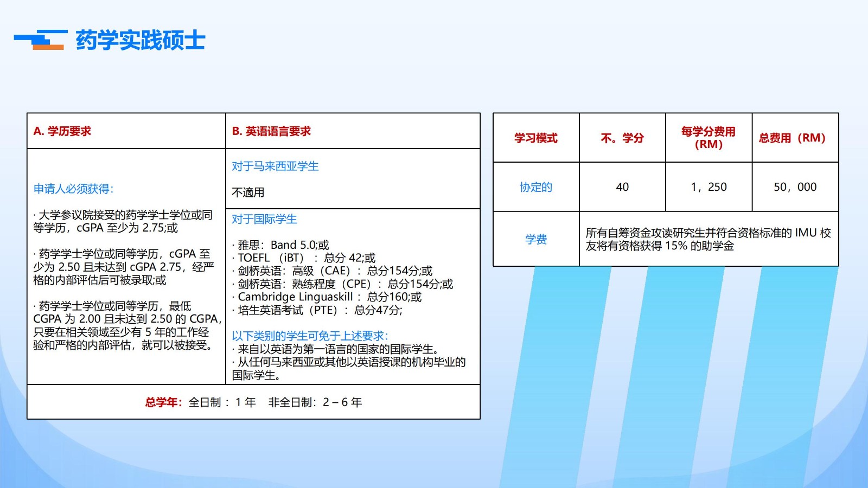The image size is (868, 488).
Task: Click the Cambridge Linguaskill 总分160 line
Action: click(x=327, y=297)
